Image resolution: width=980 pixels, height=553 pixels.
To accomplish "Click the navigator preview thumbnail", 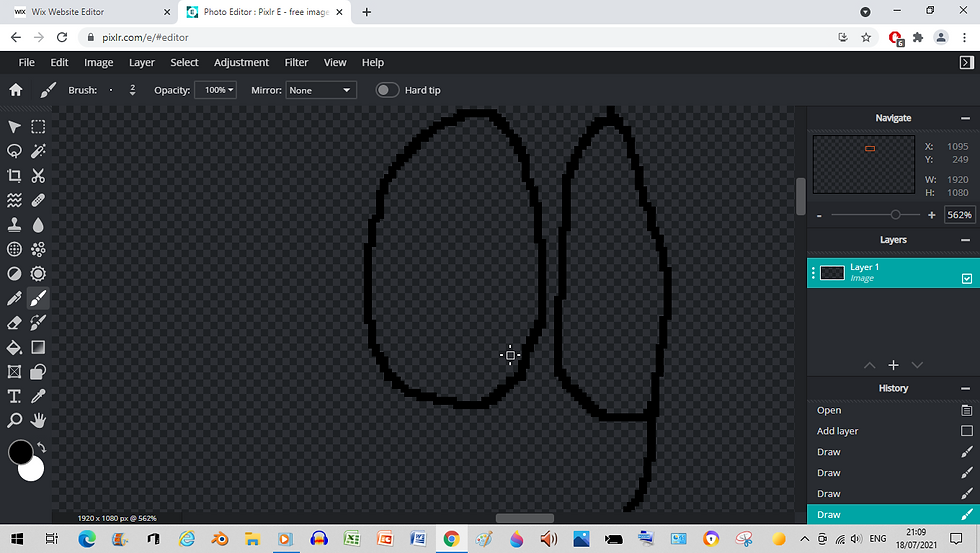I will pyautogui.click(x=864, y=164).
